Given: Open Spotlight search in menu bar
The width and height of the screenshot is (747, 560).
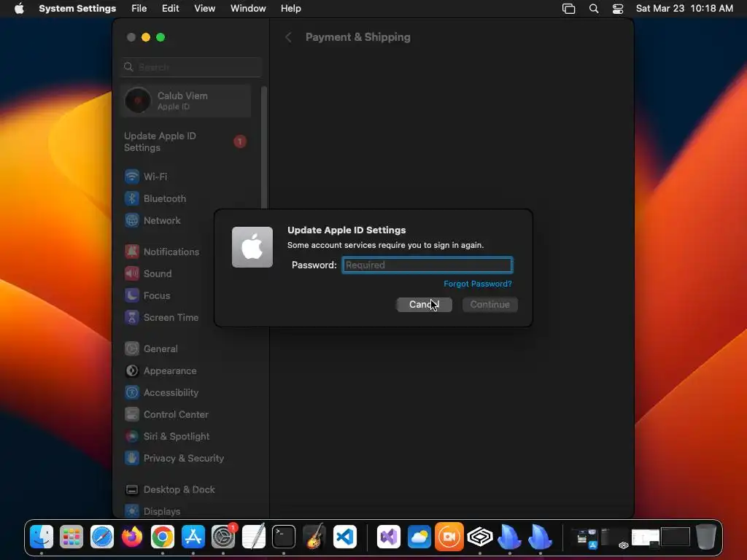Looking at the screenshot, I should pyautogui.click(x=594, y=8).
